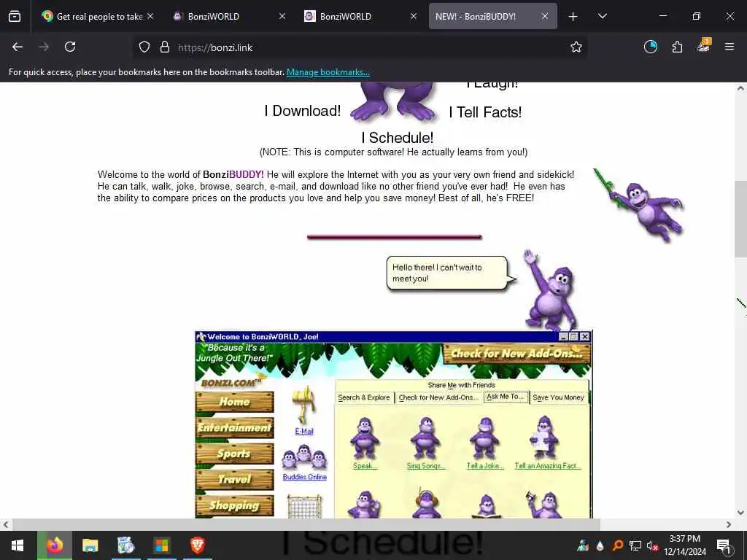Close the 'NEW! - BonziBUDDY!' tab

[x=545, y=16]
